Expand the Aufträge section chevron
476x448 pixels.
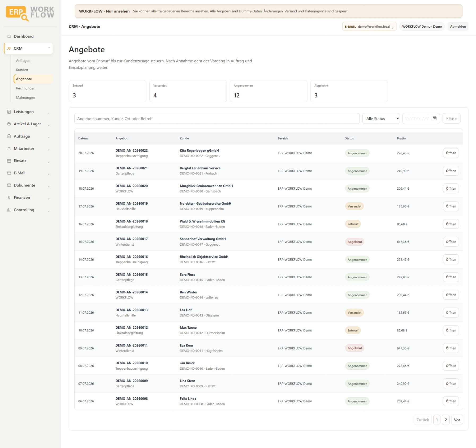pos(49,137)
